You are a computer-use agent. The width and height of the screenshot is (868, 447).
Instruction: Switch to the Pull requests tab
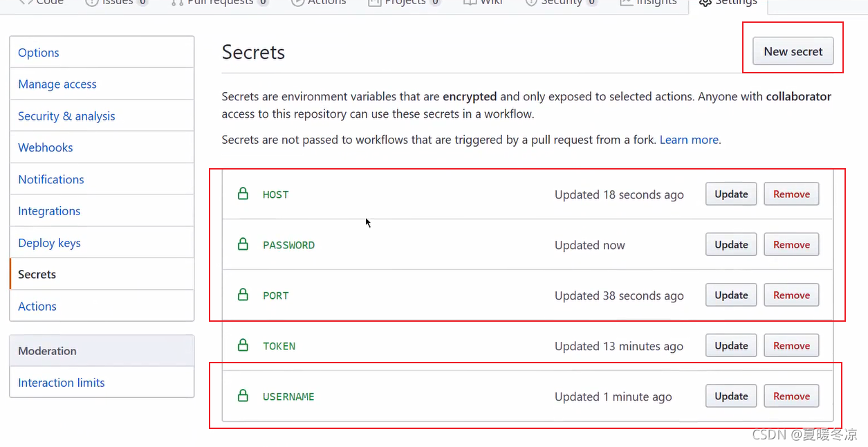pos(220,3)
